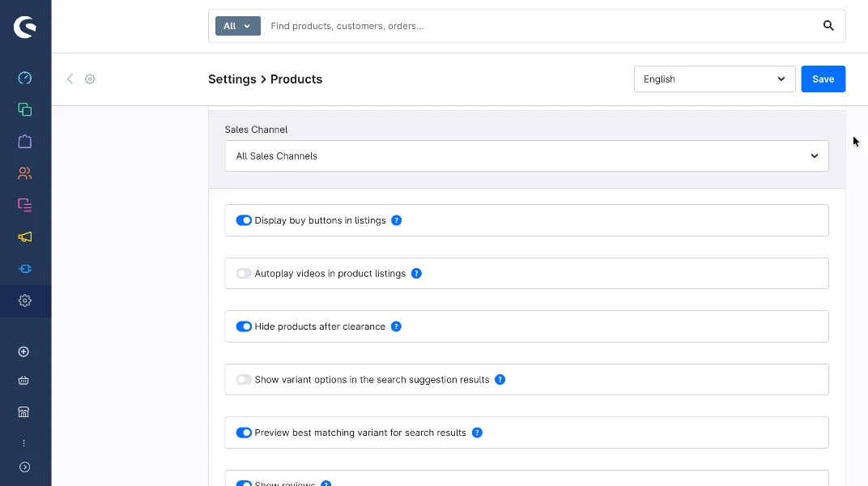Toggle the Show reviews switch
868x486 pixels.
click(x=244, y=484)
